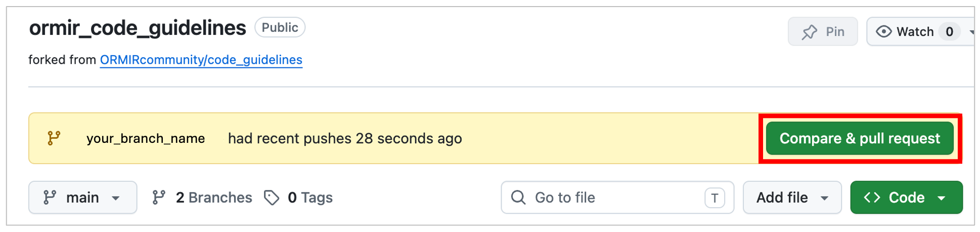This screenshot has height=232, width=980.
Task: Click the watch count badge showing 0
Action: coord(949,31)
